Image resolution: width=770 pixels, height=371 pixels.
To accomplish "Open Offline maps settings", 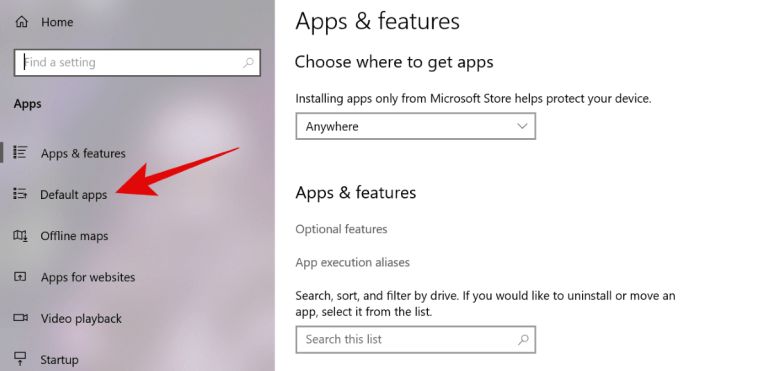I will (x=74, y=236).
